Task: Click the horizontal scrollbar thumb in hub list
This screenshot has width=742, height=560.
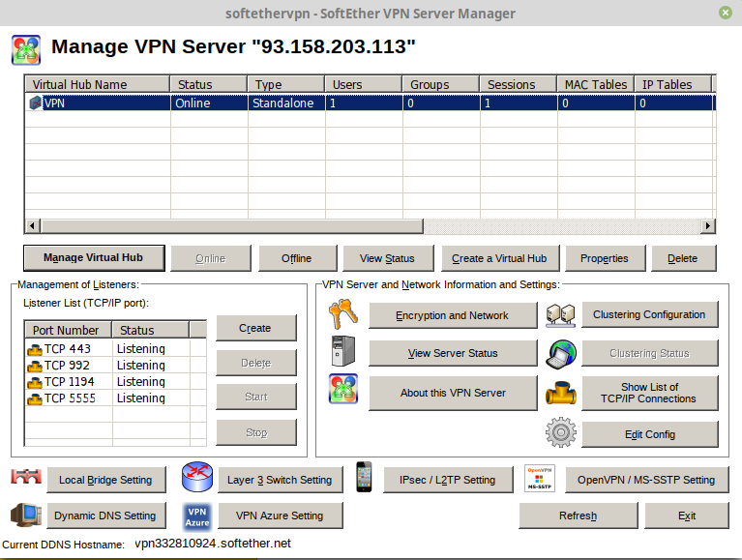Action: [232, 226]
